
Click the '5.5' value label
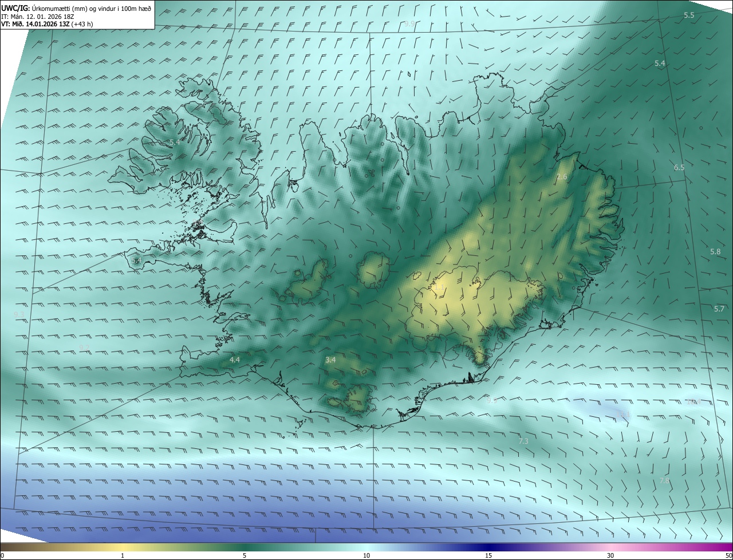coord(689,15)
